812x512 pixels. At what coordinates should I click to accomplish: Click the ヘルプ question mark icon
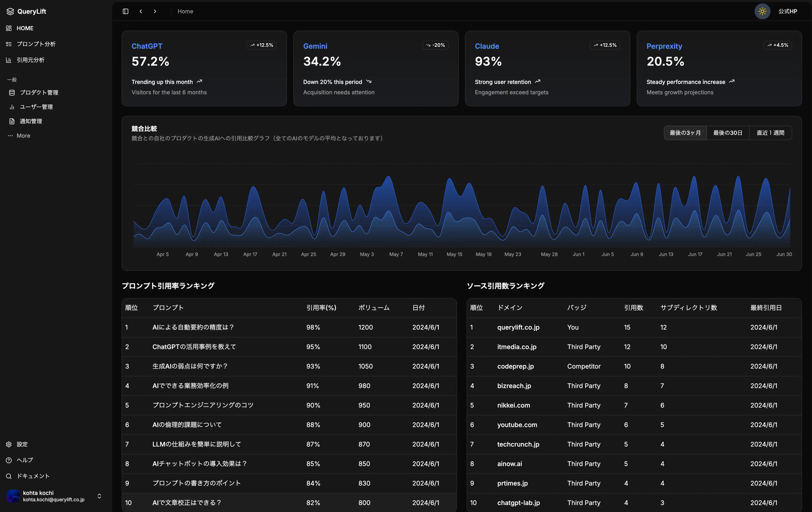(9, 460)
